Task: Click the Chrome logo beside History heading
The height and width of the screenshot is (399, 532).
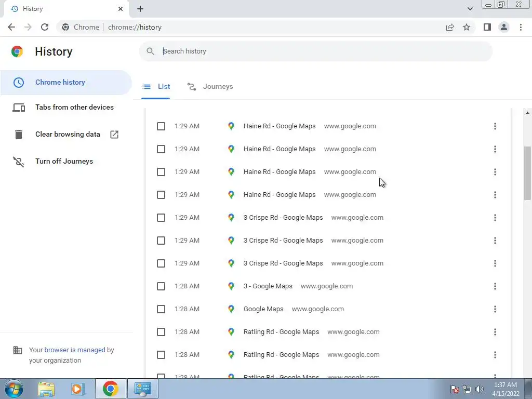Action: pos(17,51)
